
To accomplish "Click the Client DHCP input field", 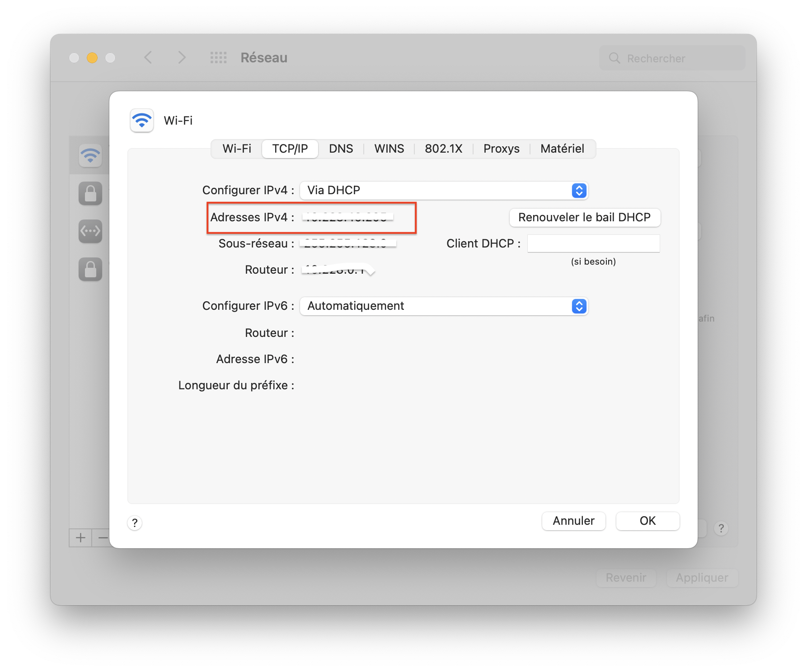I will 593,244.
